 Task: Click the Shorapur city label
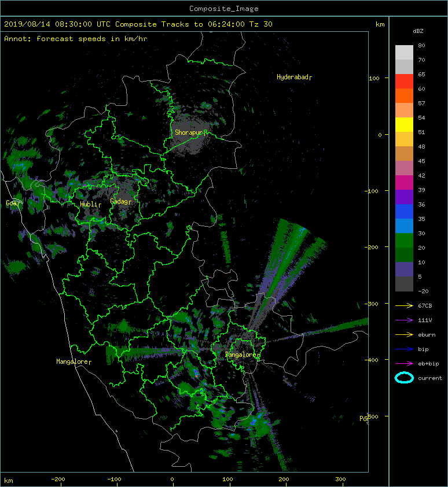(190, 132)
